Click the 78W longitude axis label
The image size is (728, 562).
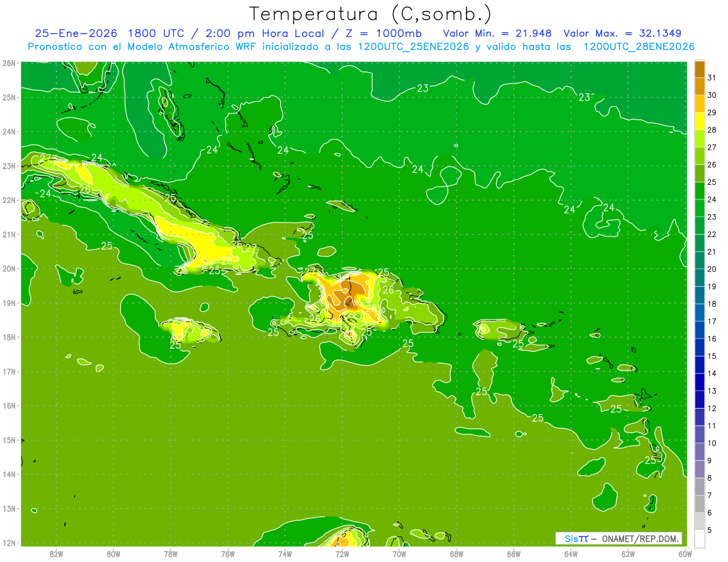(170, 554)
